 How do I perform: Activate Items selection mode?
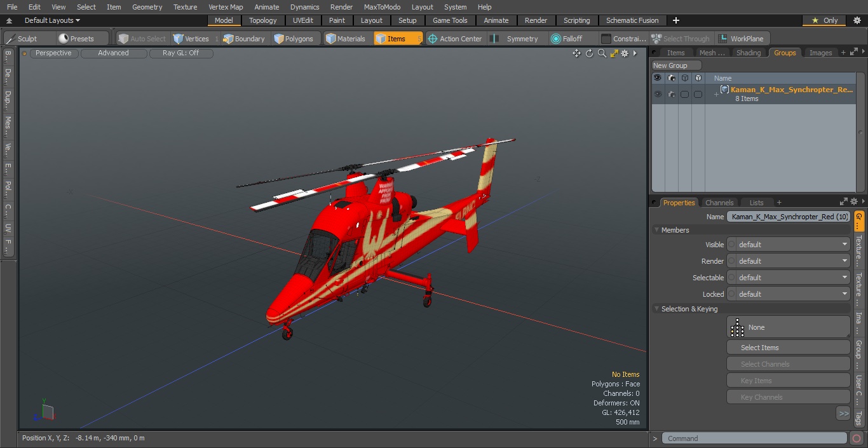(x=398, y=39)
